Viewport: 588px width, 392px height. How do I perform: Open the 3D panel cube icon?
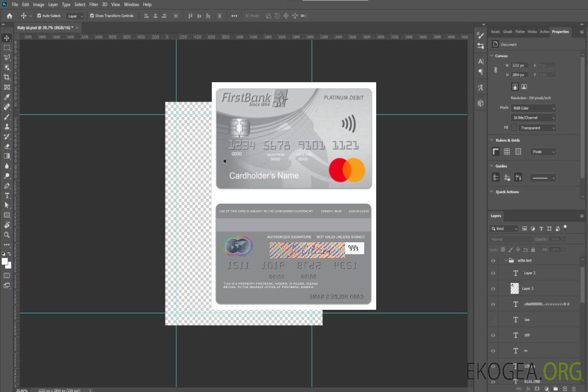[481, 103]
